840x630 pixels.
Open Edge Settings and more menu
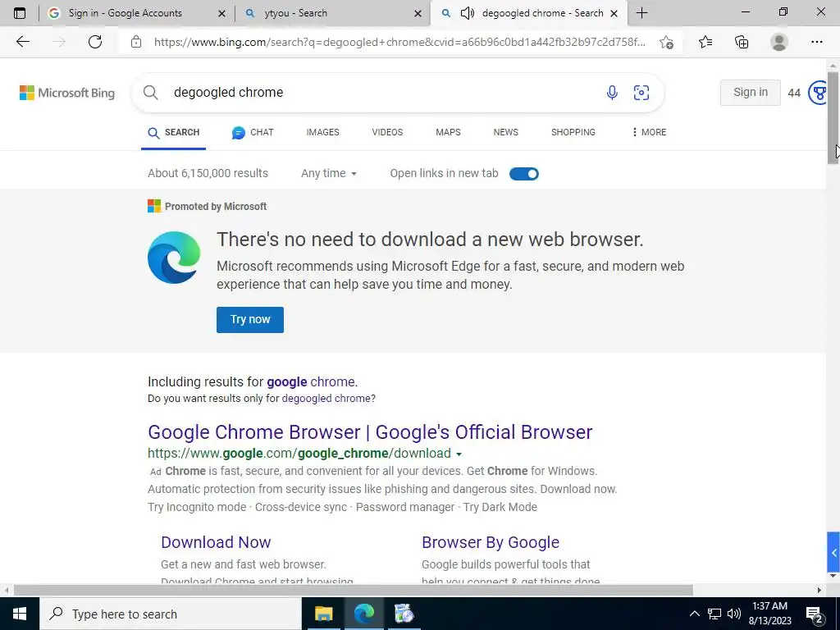[x=816, y=42]
